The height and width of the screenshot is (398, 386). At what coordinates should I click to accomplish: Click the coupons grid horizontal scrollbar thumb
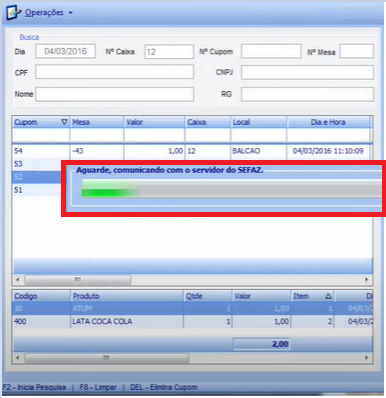pyautogui.click(x=78, y=280)
